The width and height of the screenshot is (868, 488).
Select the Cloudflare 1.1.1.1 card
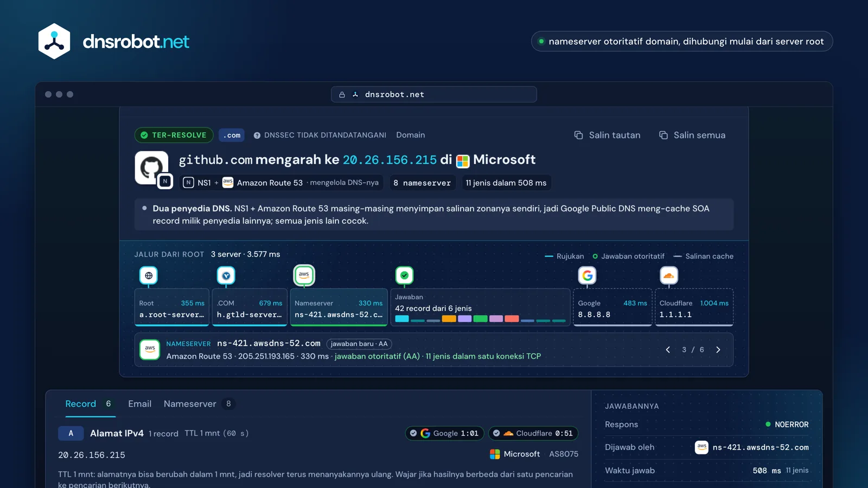tap(694, 307)
